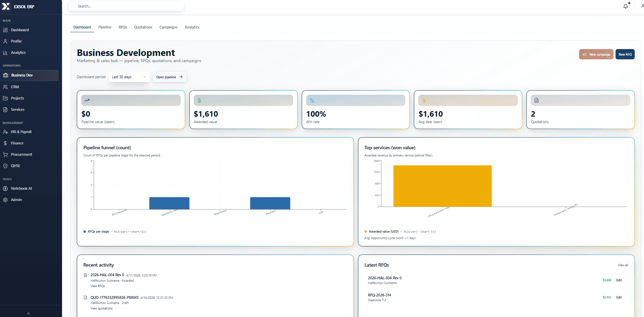
Task: Click the user account icon at top right
Action: click(x=642, y=6)
